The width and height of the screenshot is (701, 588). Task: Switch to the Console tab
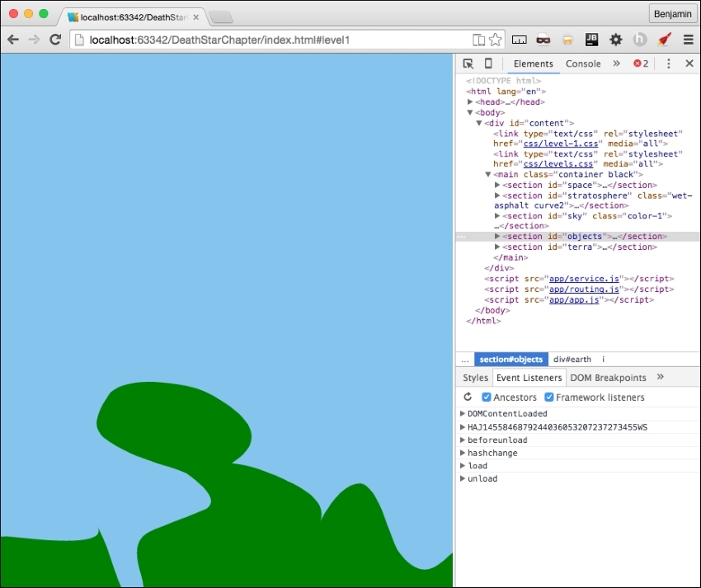[x=583, y=63]
